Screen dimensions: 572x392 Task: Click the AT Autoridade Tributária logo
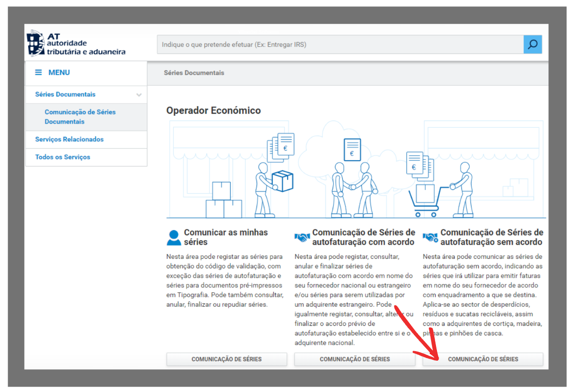point(76,44)
